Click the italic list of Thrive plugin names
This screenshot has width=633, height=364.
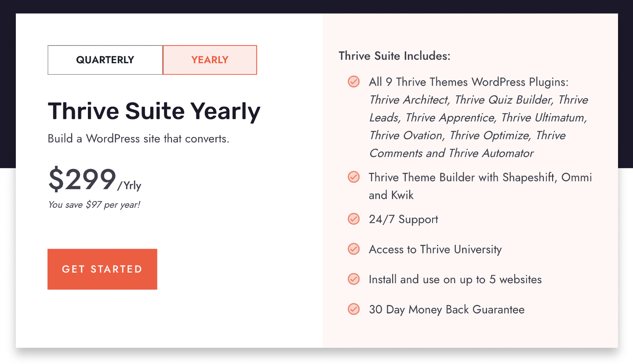(478, 126)
